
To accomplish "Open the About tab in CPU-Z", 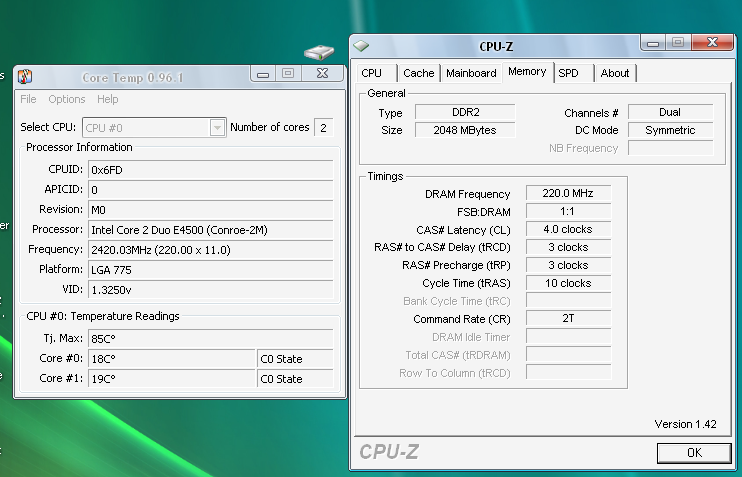I will point(615,73).
